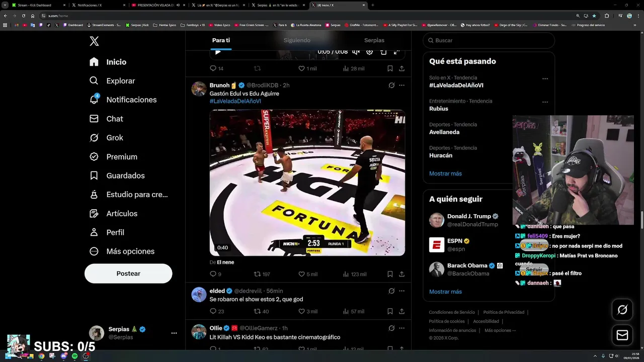Click the Más opciones circle icon

click(x=94, y=251)
